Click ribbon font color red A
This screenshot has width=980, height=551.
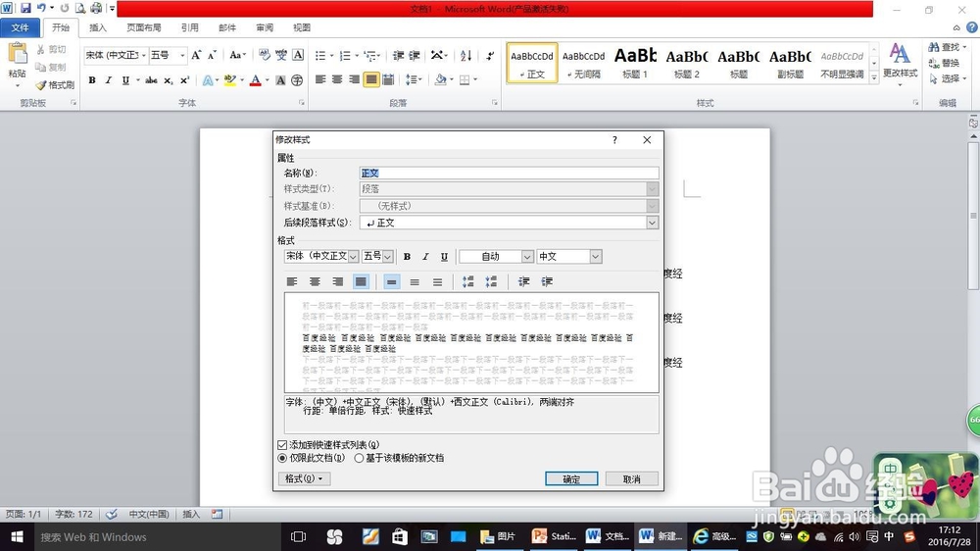[x=255, y=80]
